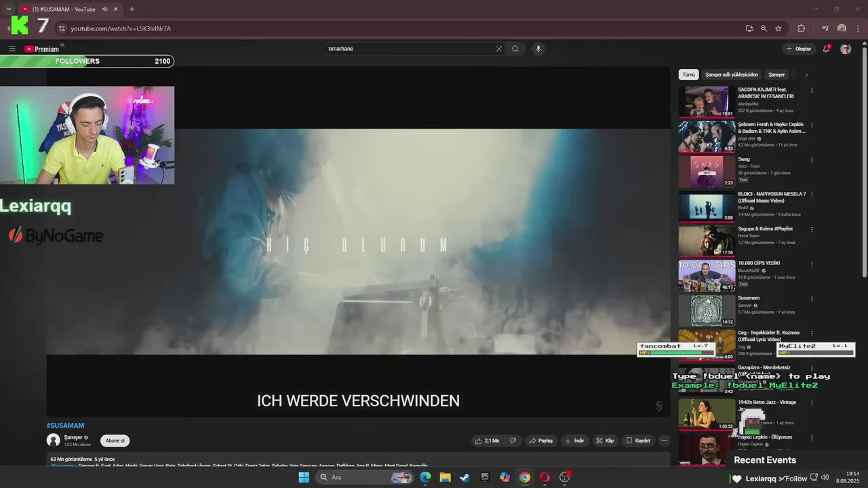This screenshot has height=488, width=868.
Task: Open the #SUSAMAM hashtag link
Action: [65, 426]
